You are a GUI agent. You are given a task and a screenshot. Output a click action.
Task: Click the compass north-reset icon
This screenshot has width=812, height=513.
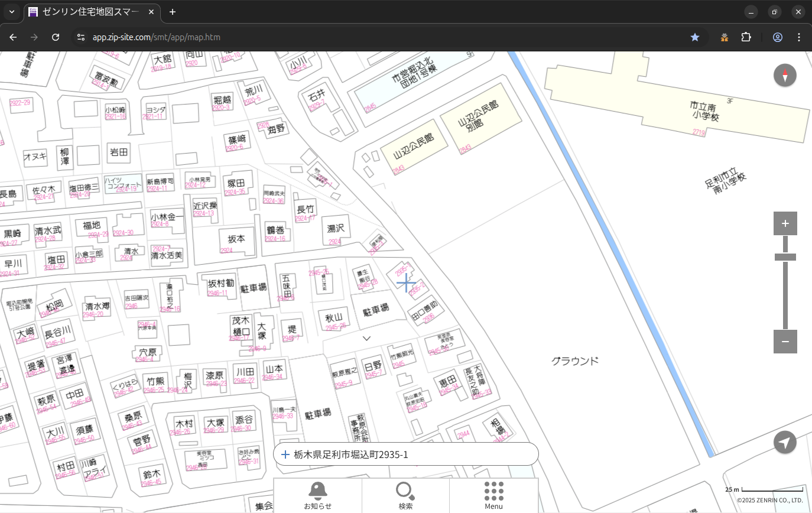click(785, 76)
